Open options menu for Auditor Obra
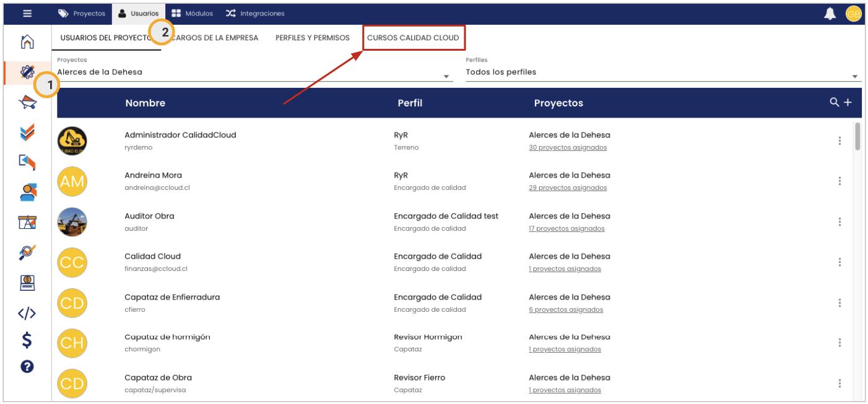 coord(840,222)
